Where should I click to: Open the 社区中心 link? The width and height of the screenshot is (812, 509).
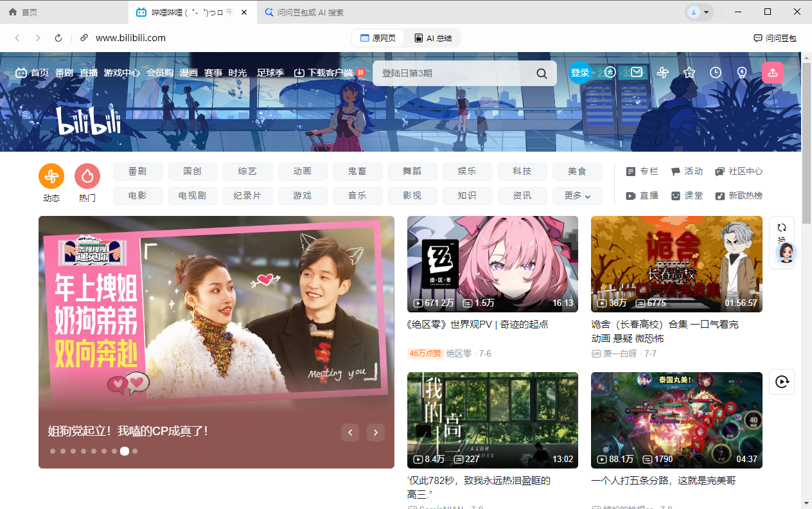[x=739, y=171]
